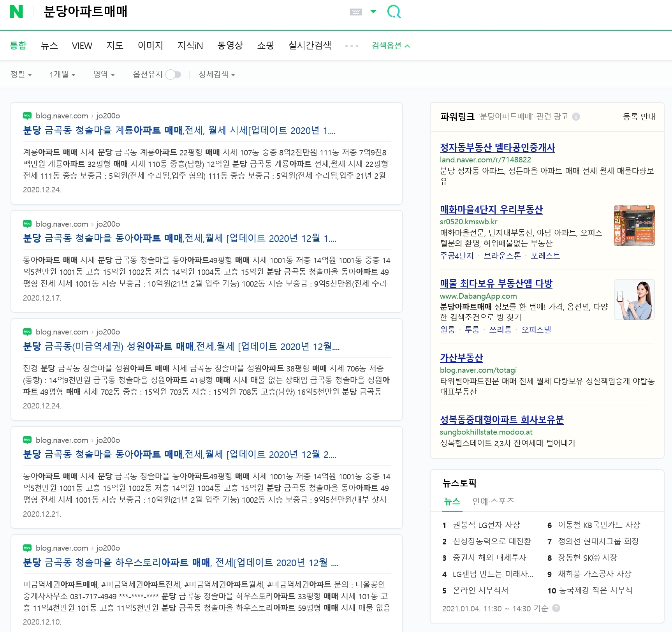Click the 뉴스토픽 time-range help icon
Image resolution: width=672 pixels, height=632 pixels.
tap(556, 608)
